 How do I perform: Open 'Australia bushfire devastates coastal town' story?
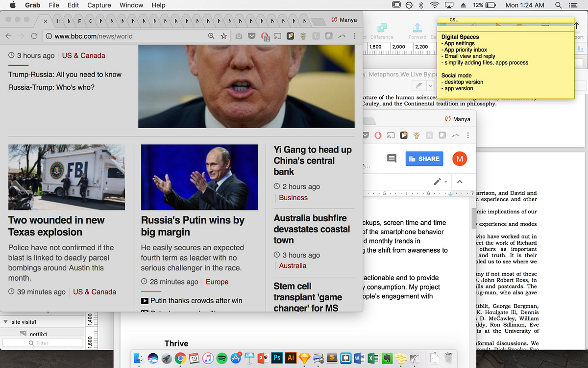(x=312, y=229)
